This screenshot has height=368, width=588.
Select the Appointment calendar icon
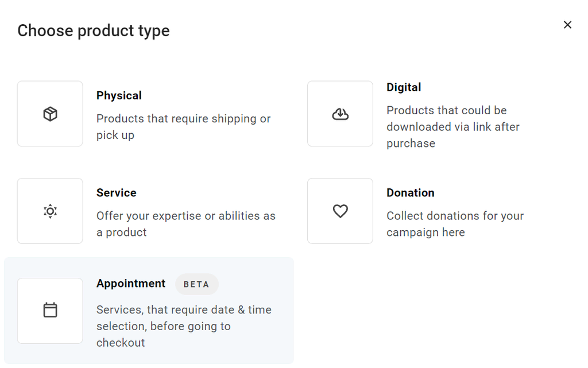50,311
